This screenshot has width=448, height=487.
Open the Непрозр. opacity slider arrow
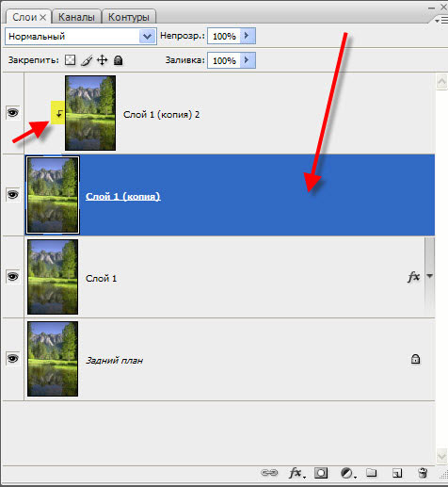pos(248,36)
